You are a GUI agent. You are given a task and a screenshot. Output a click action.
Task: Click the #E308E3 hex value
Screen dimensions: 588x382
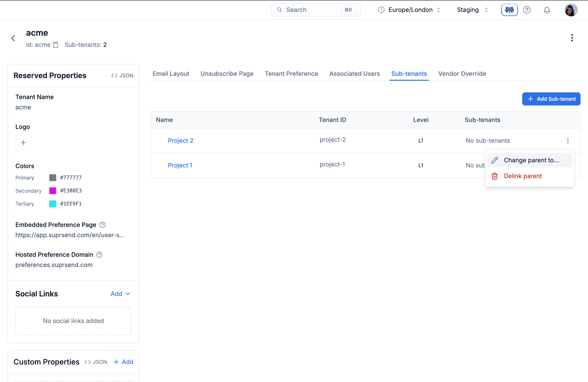tap(71, 191)
